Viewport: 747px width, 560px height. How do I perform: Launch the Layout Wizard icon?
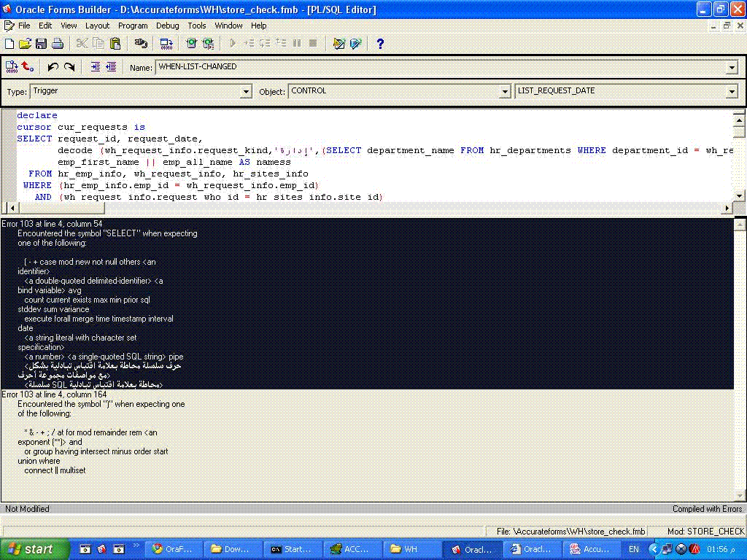coord(338,44)
